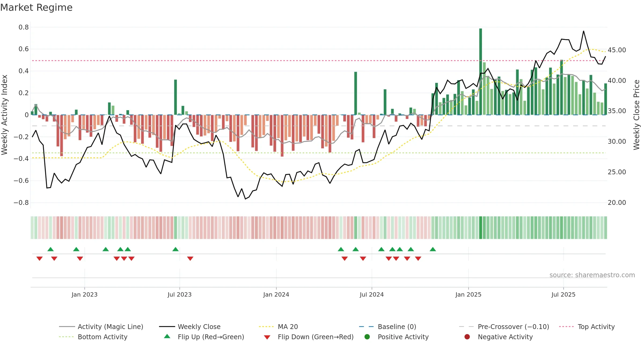The image size is (644, 362).
Task: Click the 45.00 price axis label
Action: (x=617, y=50)
